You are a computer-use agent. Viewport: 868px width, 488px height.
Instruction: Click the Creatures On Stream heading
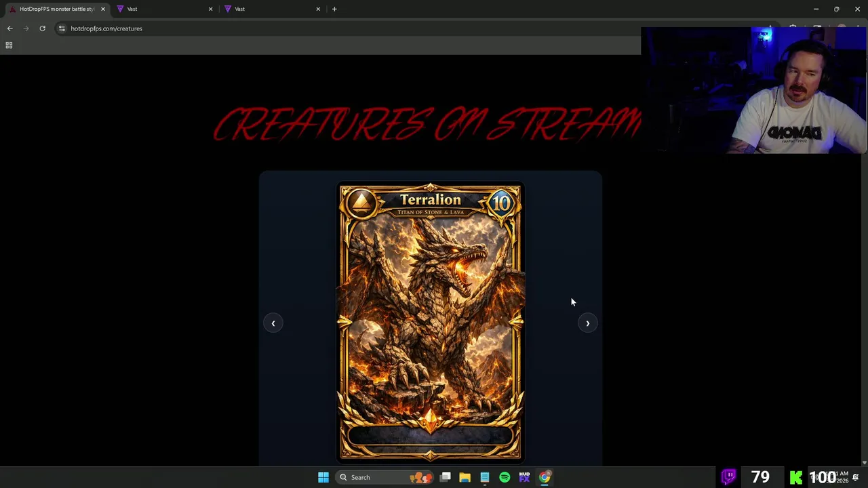[427, 124]
